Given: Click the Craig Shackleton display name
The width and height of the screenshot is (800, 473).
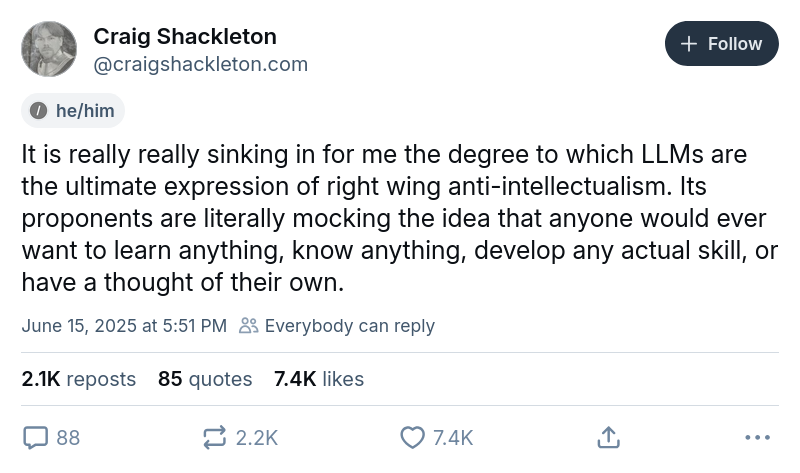Looking at the screenshot, I should (x=185, y=37).
